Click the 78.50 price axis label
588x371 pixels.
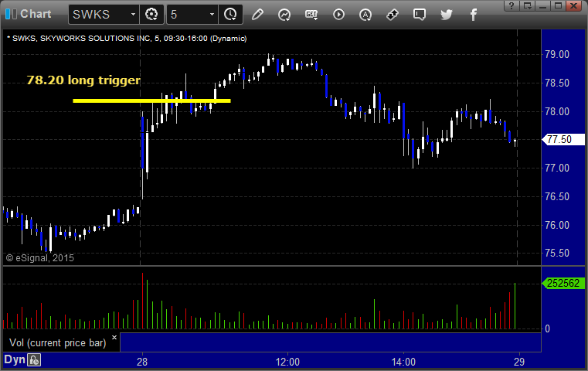557,83
